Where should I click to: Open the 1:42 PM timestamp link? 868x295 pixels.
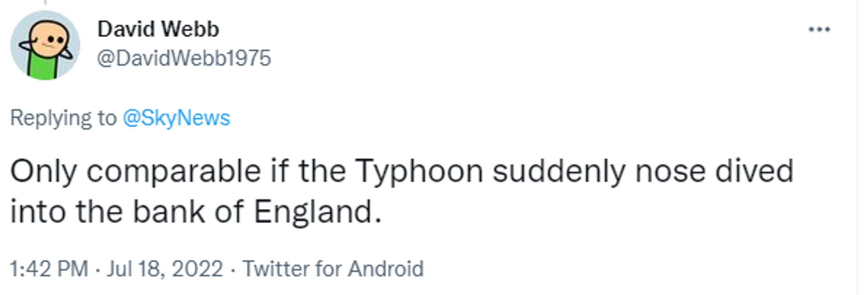point(49,269)
